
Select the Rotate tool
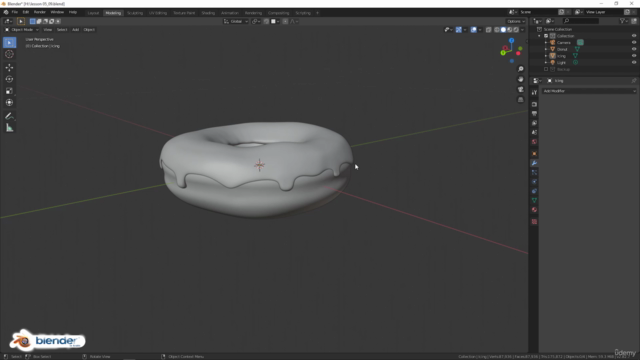coord(9,79)
